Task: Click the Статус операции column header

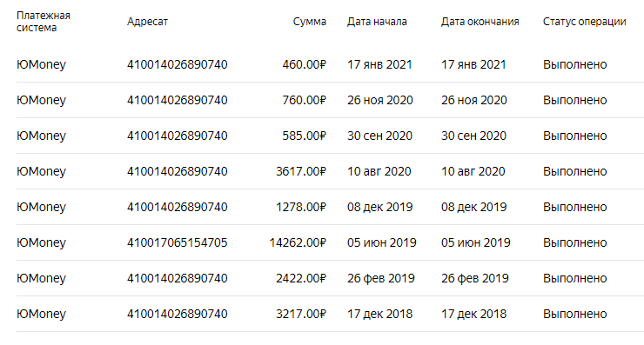Action: pyautogui.click(x=585, y=22)
